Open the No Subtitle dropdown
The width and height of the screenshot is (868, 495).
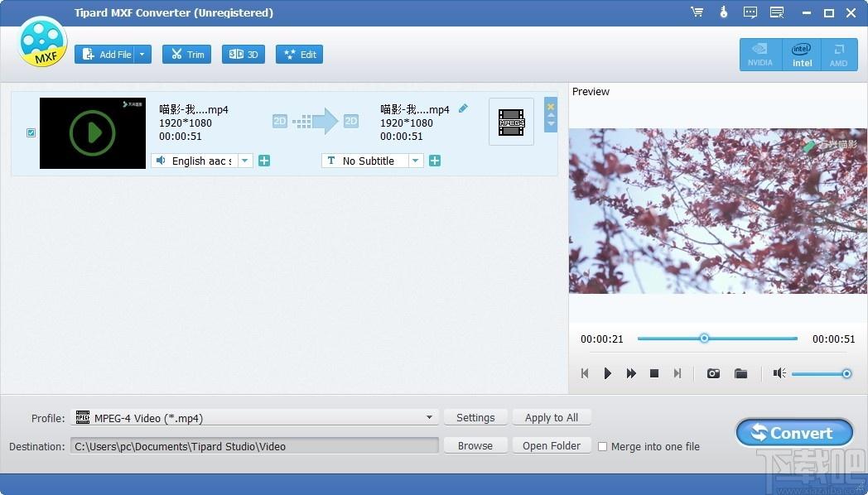[415, 161]
